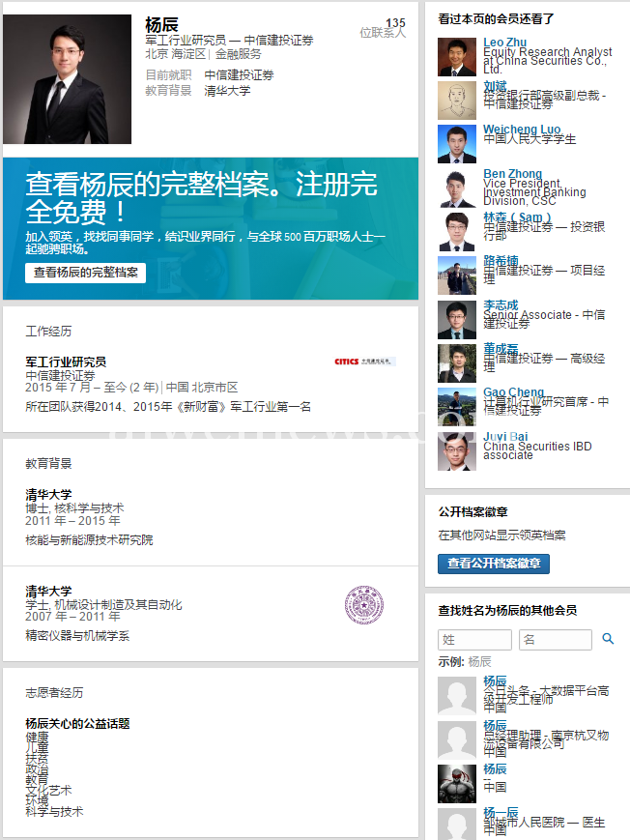Open the CITICS company logo
The height and width of the screenshot is (840, 630).
click(365, 362)
